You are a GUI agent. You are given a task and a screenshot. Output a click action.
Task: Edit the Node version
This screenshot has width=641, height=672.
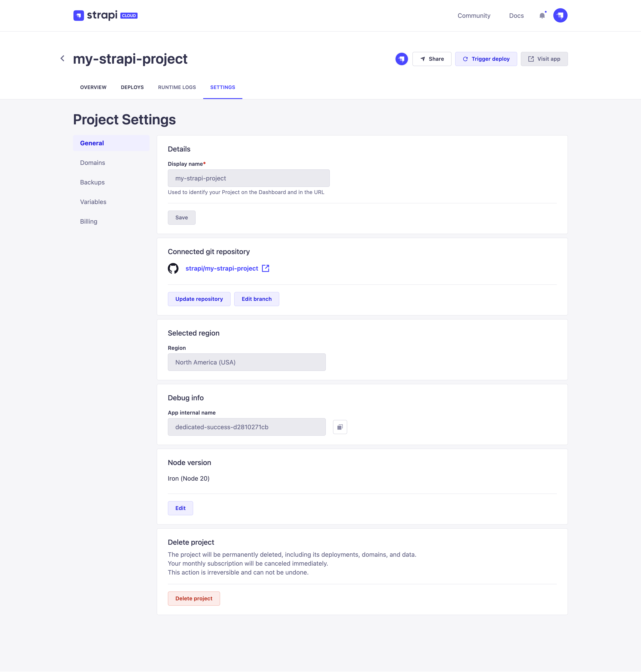click(181, 508)
